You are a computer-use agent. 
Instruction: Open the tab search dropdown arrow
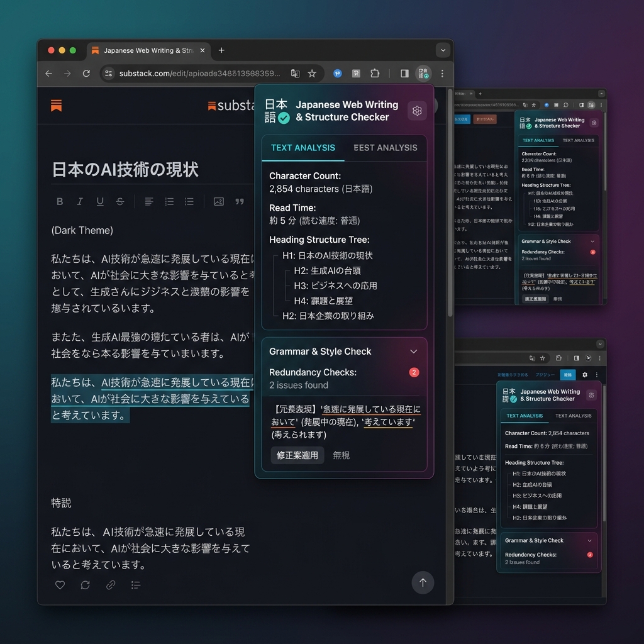point(443,50)
